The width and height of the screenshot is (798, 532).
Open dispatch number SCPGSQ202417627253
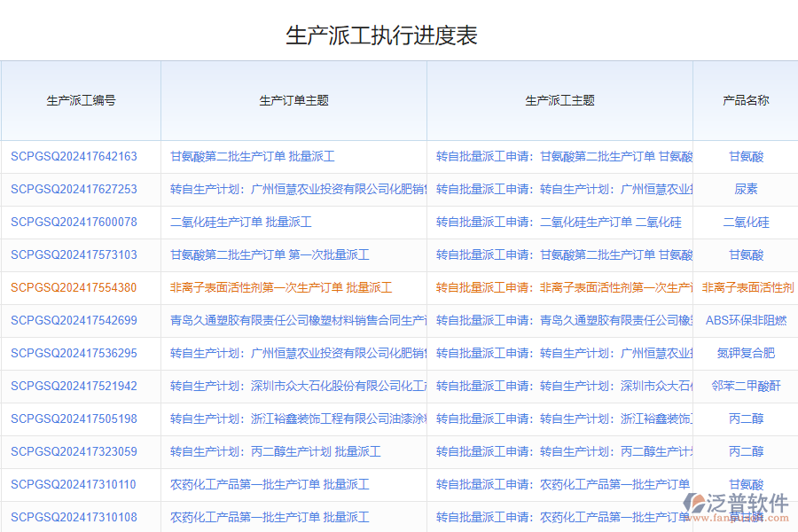[x=74, y=190]
